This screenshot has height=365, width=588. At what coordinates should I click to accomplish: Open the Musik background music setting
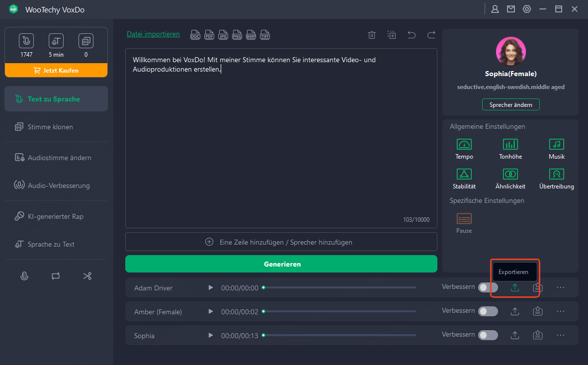(x=556, y=145)
